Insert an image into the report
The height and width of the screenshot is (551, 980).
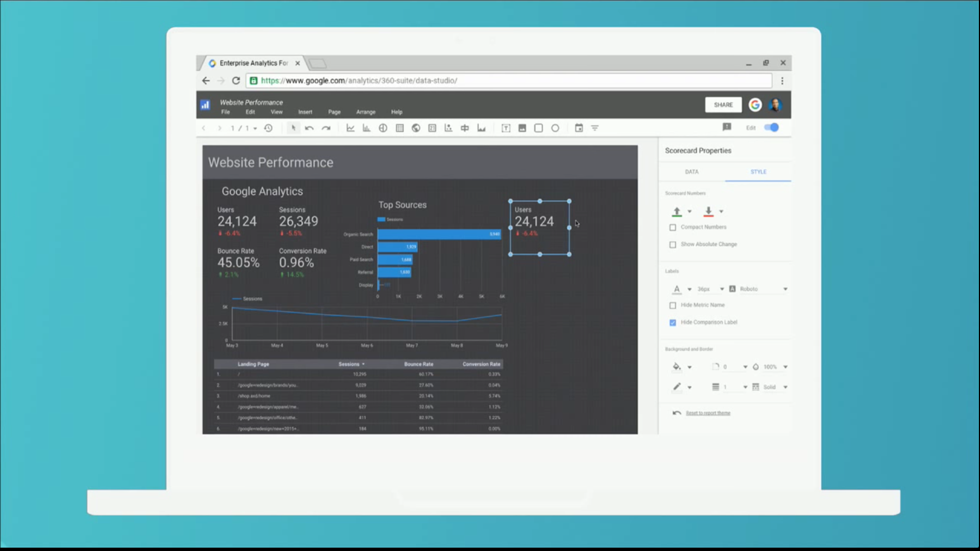coord(522,128)
